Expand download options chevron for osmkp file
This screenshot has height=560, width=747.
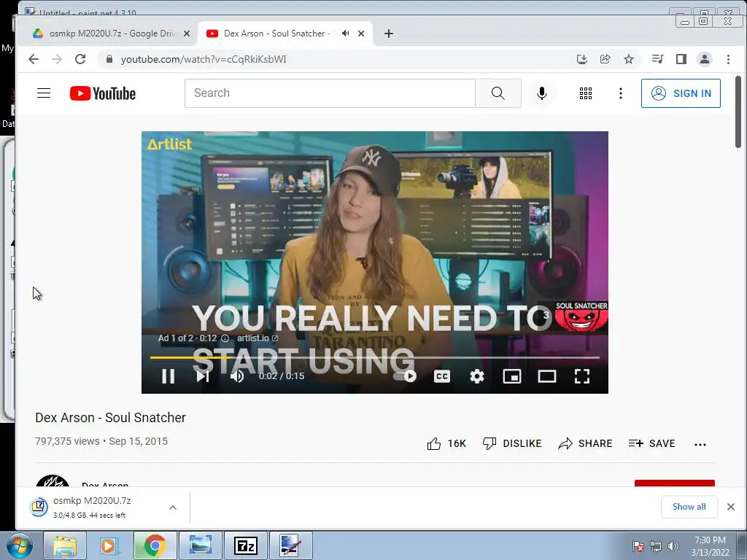173,507
